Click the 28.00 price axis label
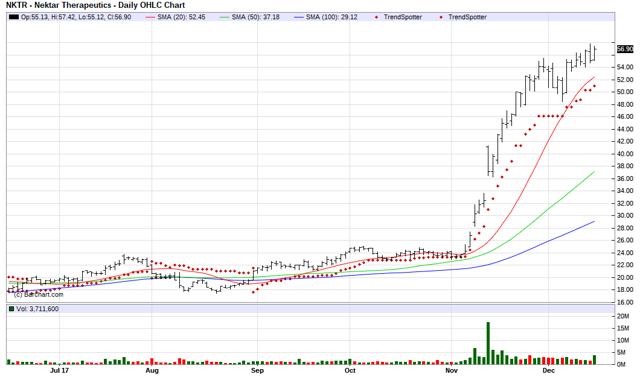This screenshot has height=389, width=640. point(625,228)
